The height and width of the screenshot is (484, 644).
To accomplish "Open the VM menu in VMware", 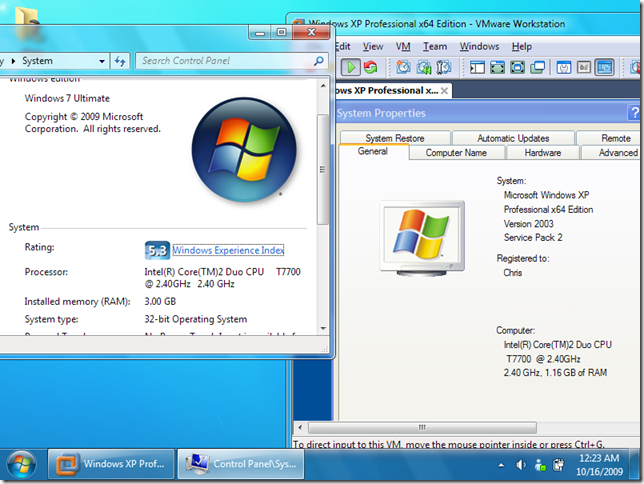I will pos(403,46).
